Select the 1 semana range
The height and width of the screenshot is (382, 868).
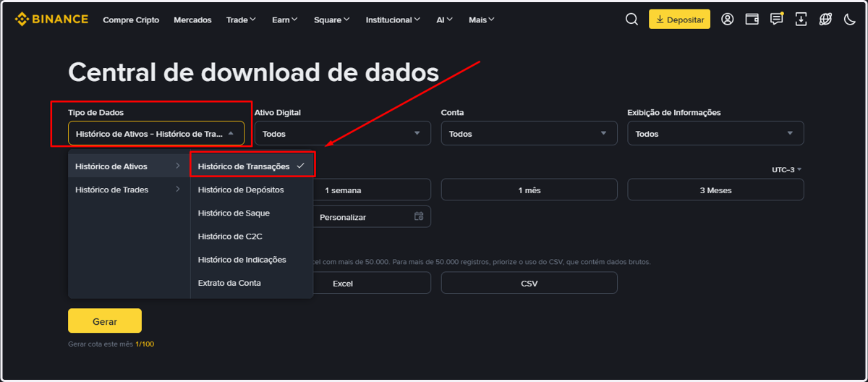(x=343, y=190)
